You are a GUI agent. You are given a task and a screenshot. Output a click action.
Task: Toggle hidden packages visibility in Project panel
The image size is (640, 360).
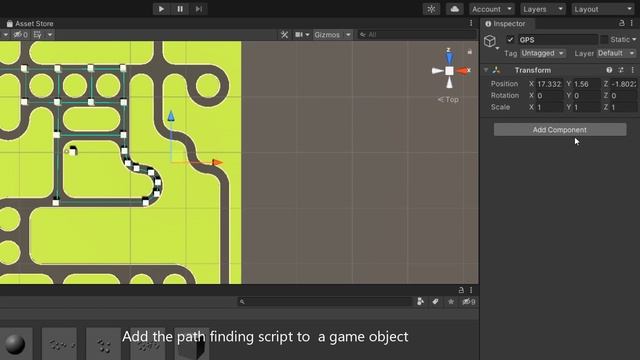coord(469,302)
